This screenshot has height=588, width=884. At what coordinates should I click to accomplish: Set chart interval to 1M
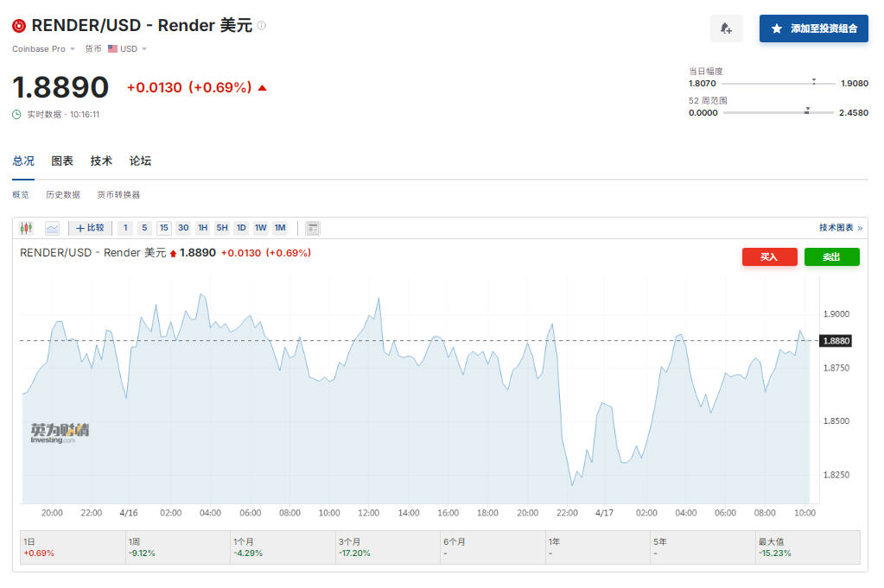[280, 228]
